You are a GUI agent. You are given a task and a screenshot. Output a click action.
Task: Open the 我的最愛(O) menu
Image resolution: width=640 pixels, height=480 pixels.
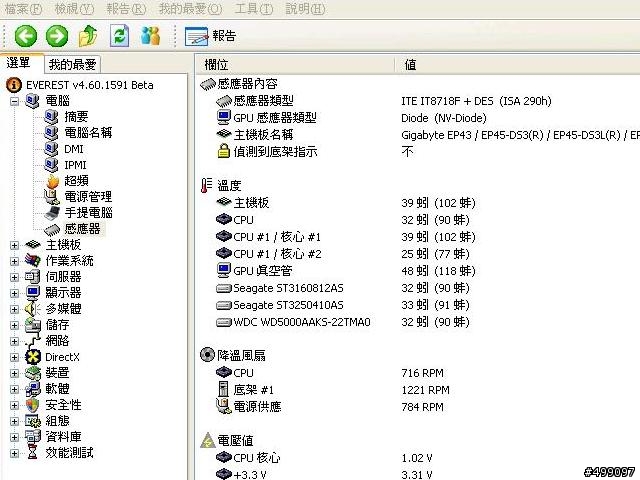coord(190,9)
